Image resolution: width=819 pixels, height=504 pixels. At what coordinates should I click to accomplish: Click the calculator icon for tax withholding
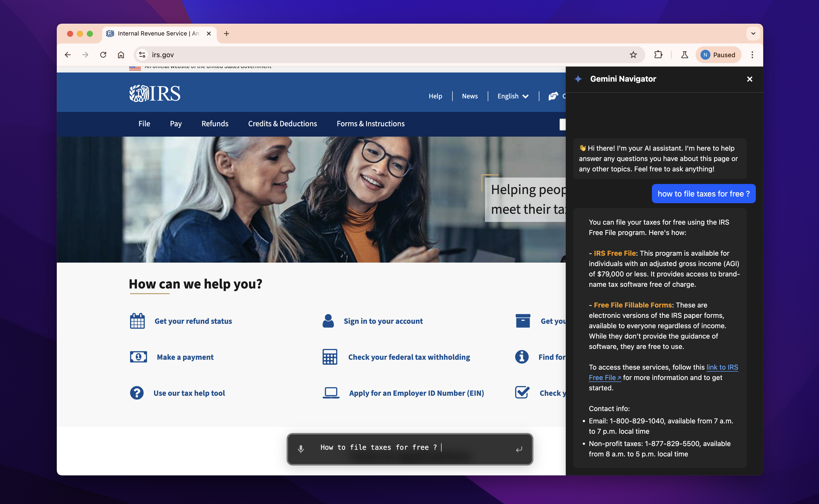[x=330, y=357]
